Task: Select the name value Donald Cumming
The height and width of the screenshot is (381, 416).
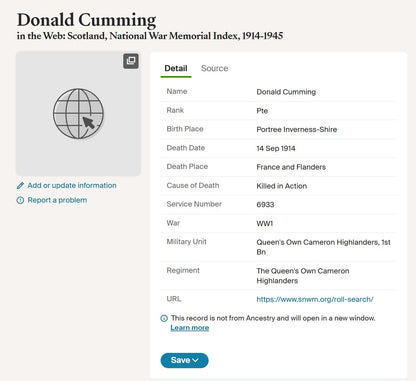Action: click(286, 92)
